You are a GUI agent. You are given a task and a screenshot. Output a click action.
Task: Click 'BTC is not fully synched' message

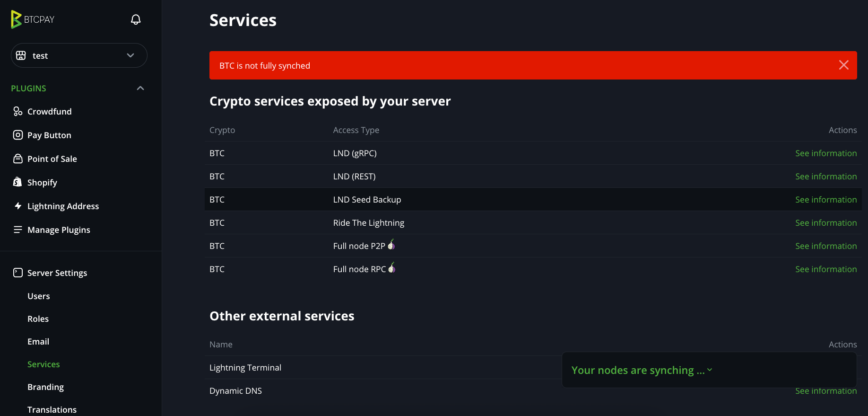pos(265,65)
